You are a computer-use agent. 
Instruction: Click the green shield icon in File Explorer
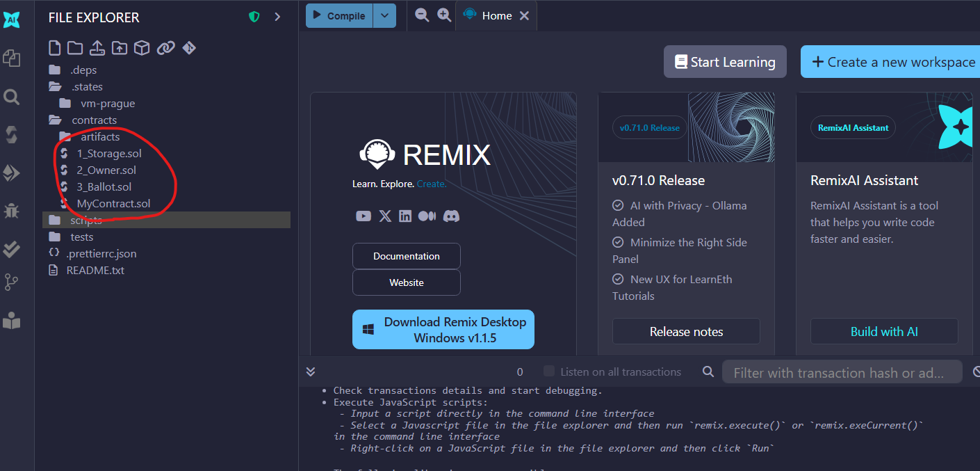coord(254,17)
